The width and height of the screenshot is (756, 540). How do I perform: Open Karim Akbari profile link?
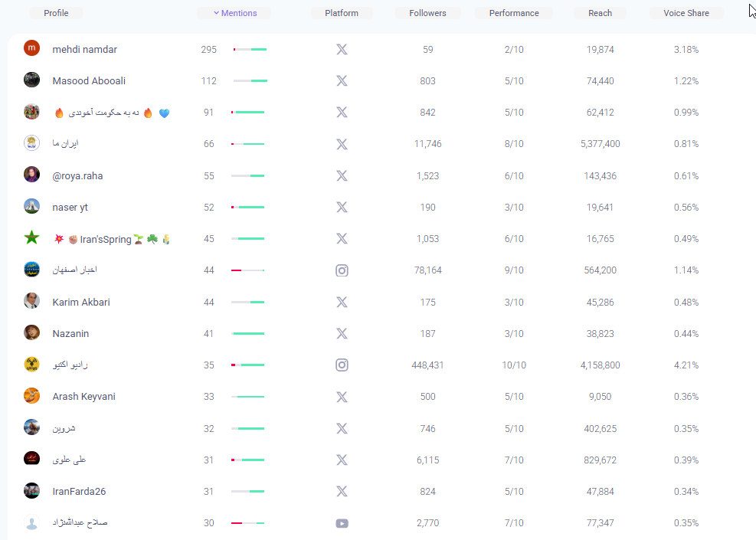tap(80, 303)
